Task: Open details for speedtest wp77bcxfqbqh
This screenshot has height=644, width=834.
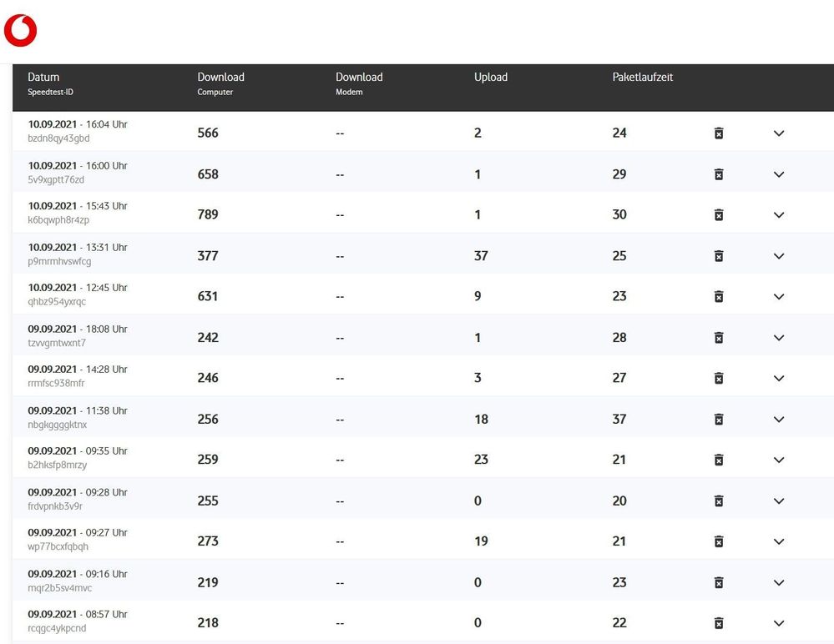Action: tap(779, 542)
